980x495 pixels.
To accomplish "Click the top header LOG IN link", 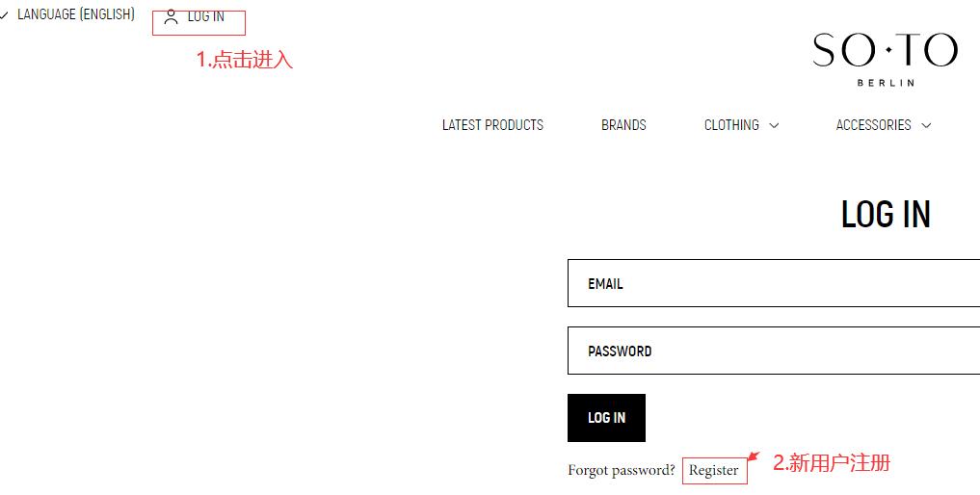I will pyautogui.click(x=205, y=17).
